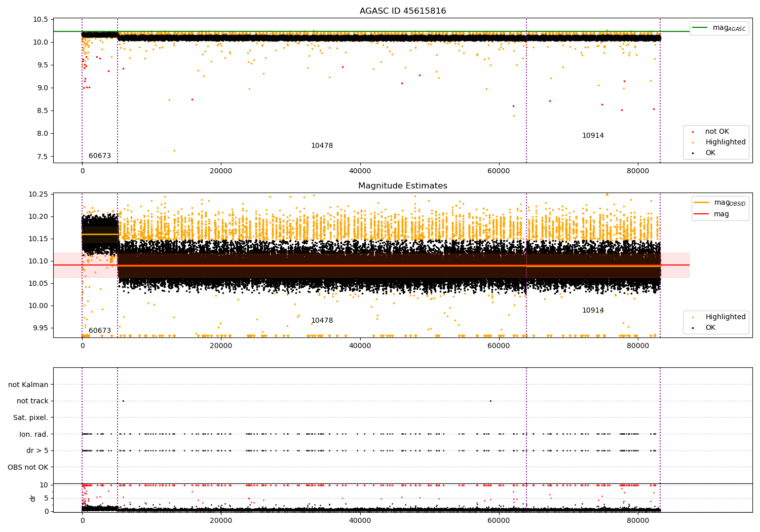Click the 'Magnitude Estimates' subplot title

pos(403,186)
